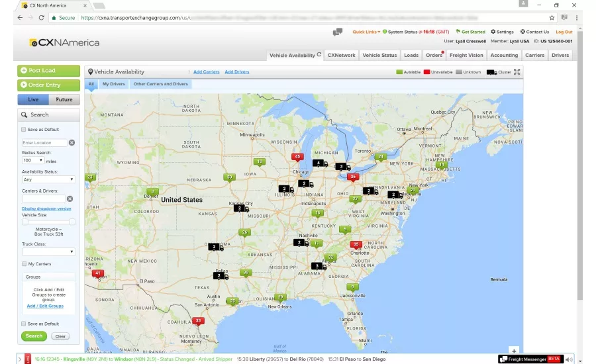Viewport: 596px width, 364px height.
Task: Open the Orders tab
Action: pyautogui.click(x=434, y=55)
